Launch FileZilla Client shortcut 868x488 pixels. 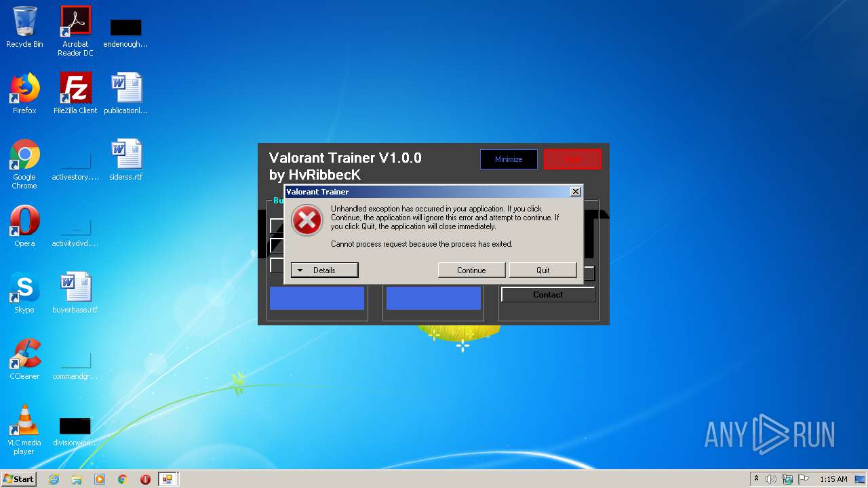tap(75, 94)
